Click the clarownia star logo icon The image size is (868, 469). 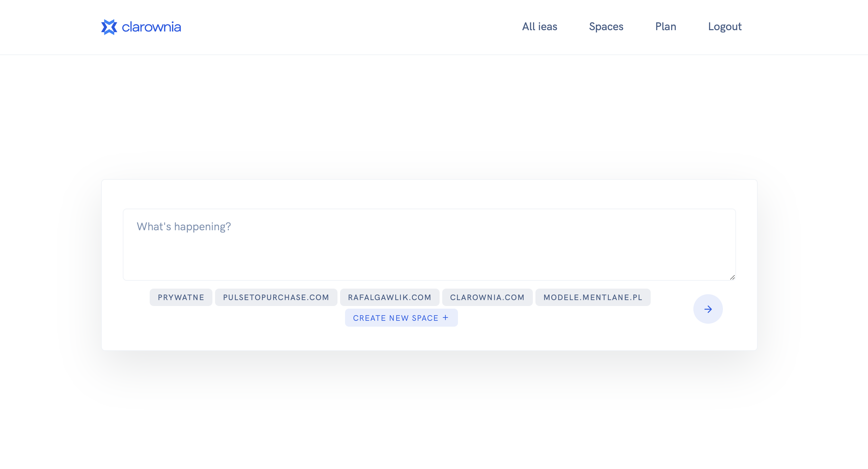pos(109,27)
